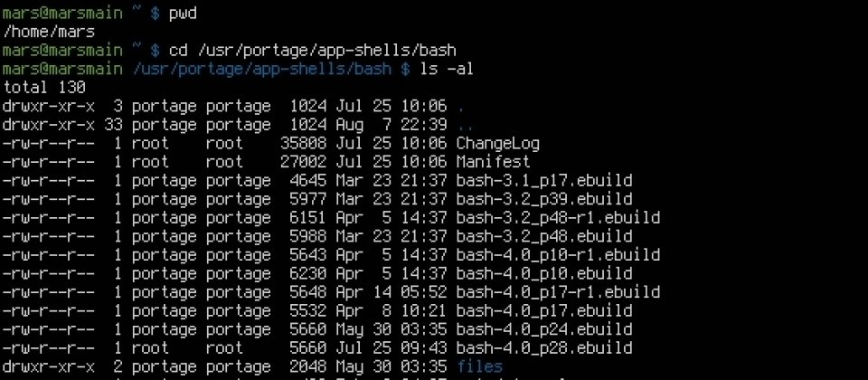Click bash-4.0_p10.ebuild entry

click(543, 273)
